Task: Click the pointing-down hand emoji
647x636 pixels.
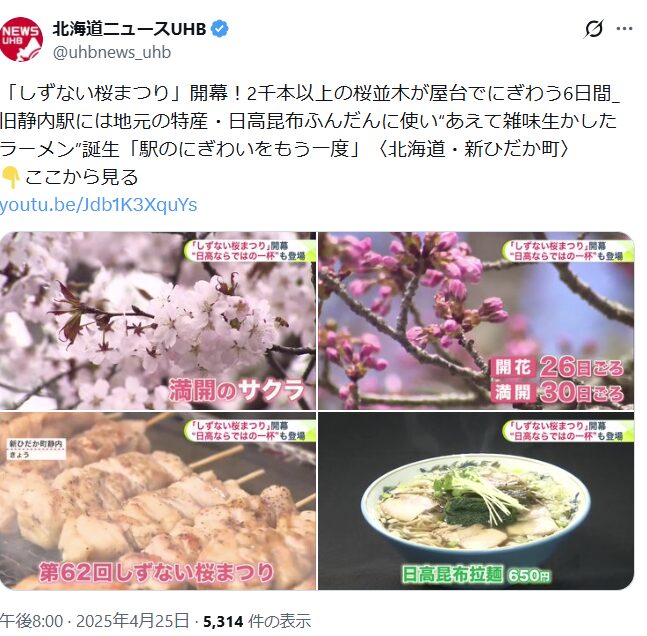Action: point(10,177)
